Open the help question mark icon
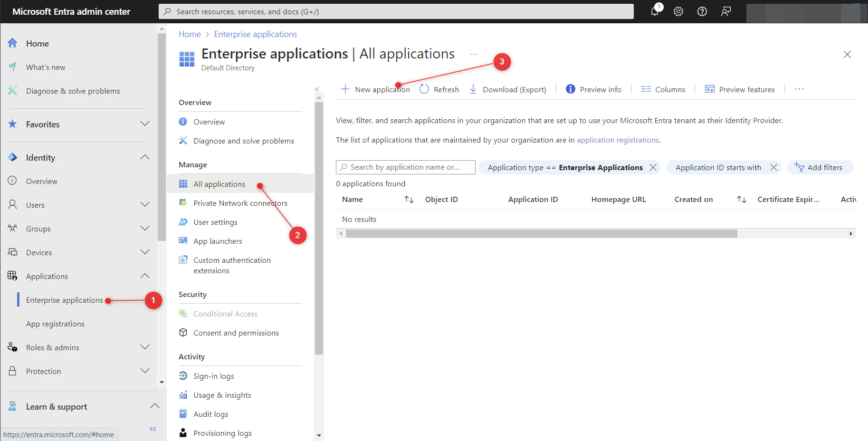This screenshot has width=868, height=441. (702, 11)
